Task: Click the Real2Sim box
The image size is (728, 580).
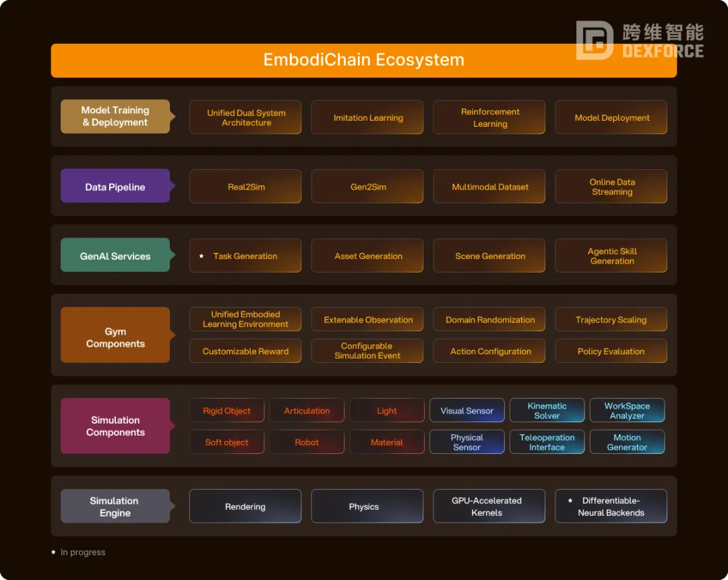Action: click(245, 186)
